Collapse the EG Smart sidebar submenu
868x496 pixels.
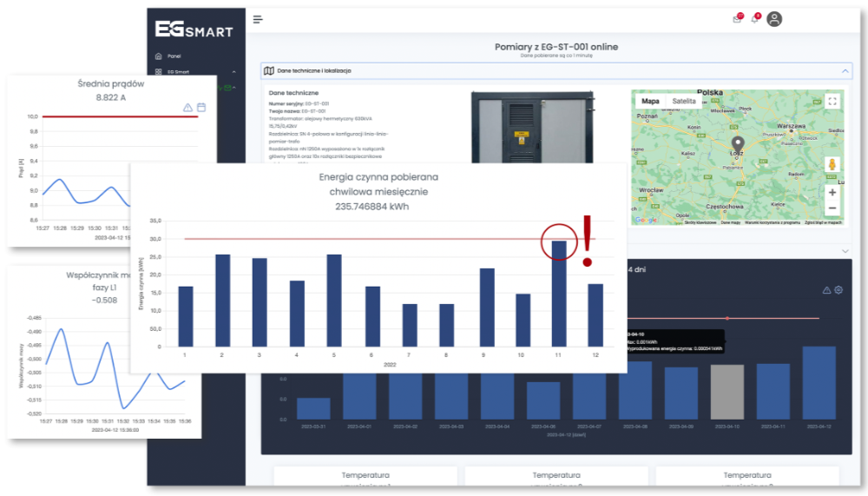[x=233, y=72]
